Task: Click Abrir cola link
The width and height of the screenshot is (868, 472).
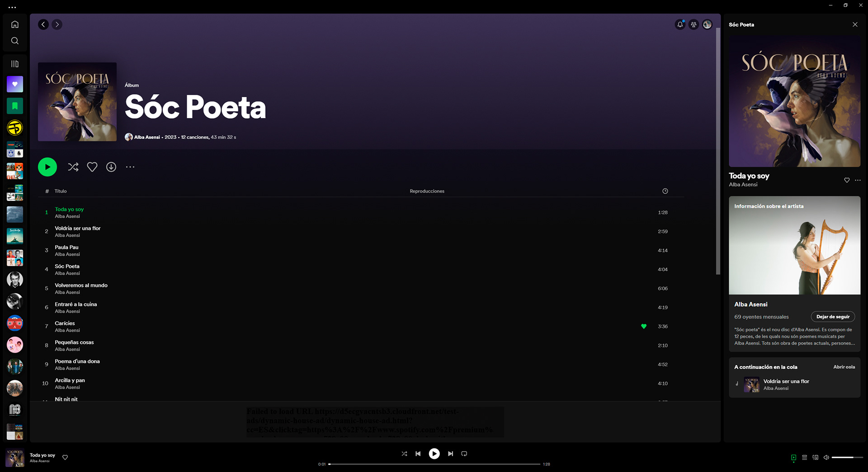Action: pos(844,367)
